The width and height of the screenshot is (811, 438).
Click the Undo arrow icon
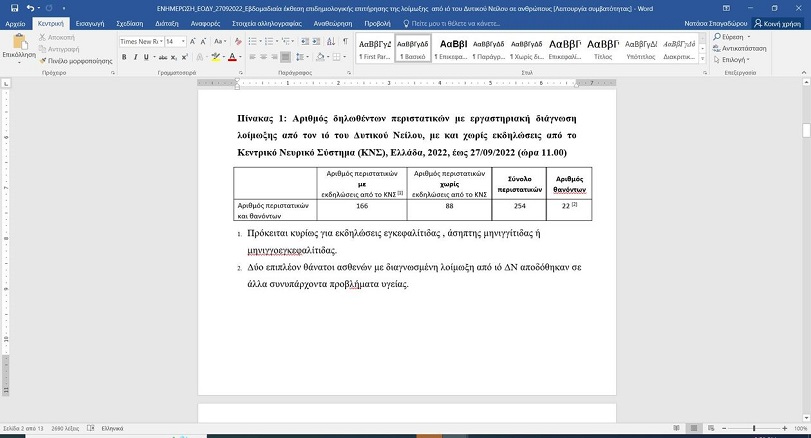[x=31, y=7]
